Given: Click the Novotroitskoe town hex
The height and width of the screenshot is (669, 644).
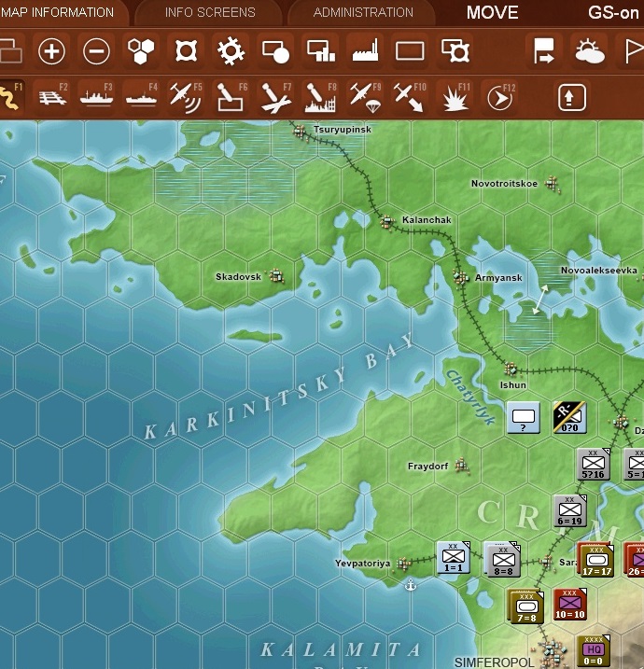Looking at the screenshot, I should [x=553, y=184].
